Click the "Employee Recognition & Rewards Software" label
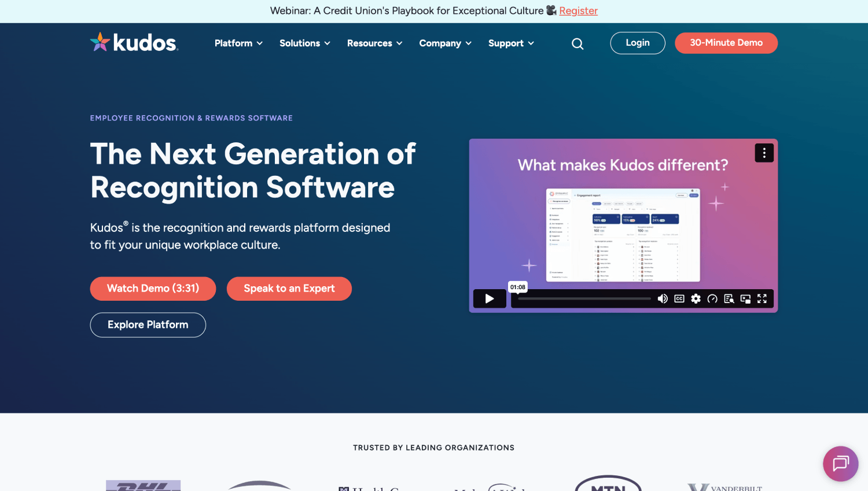Image resolution: width=868 pixels, height=491 pixels. (192, 118)
